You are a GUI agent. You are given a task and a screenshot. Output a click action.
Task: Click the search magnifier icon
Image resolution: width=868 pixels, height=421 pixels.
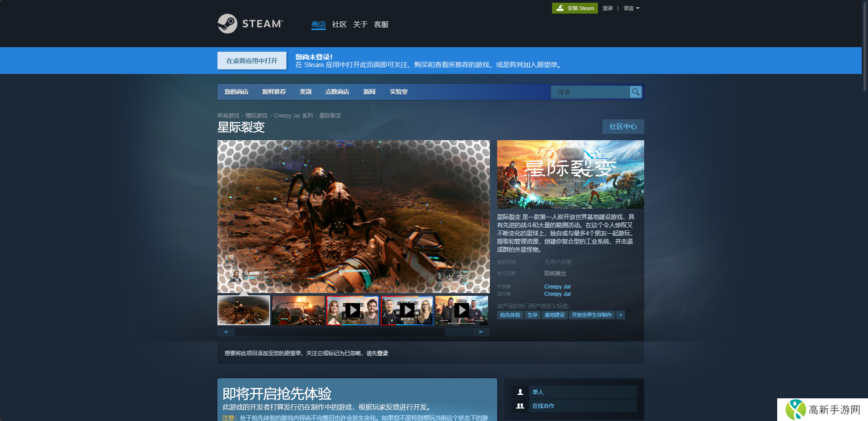coord(636,92)
